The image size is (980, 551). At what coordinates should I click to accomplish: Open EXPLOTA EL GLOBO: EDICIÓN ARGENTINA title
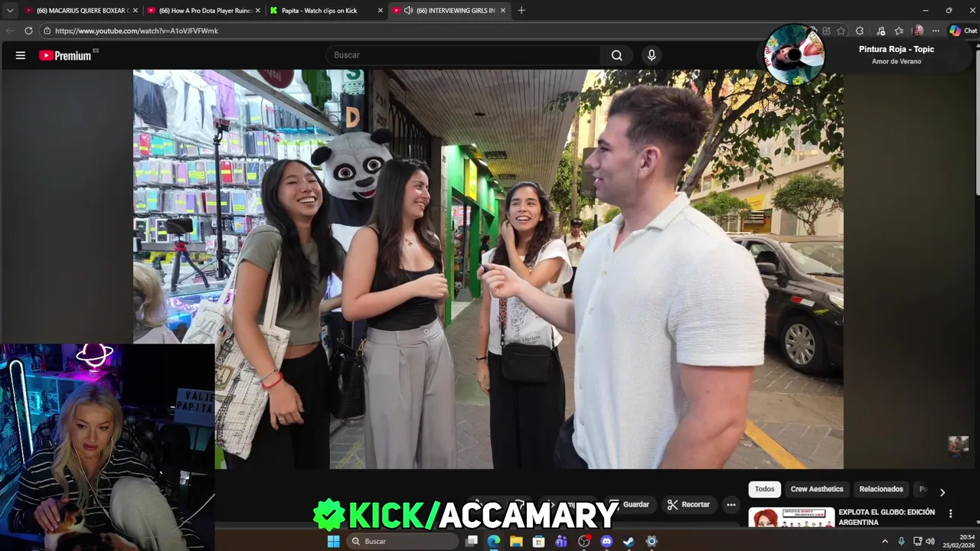[887, 517]
